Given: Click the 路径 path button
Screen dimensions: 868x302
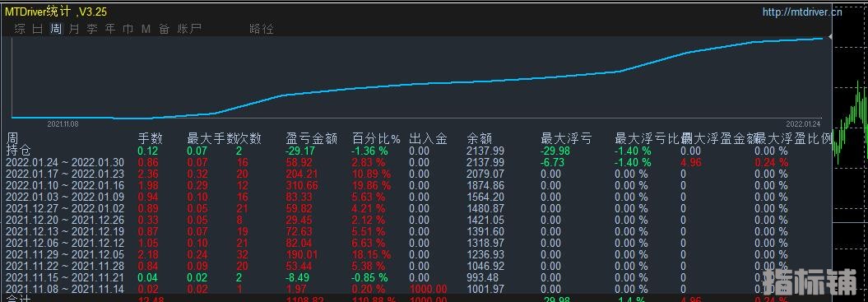Looking at the screenshot, I should (262, 29).
